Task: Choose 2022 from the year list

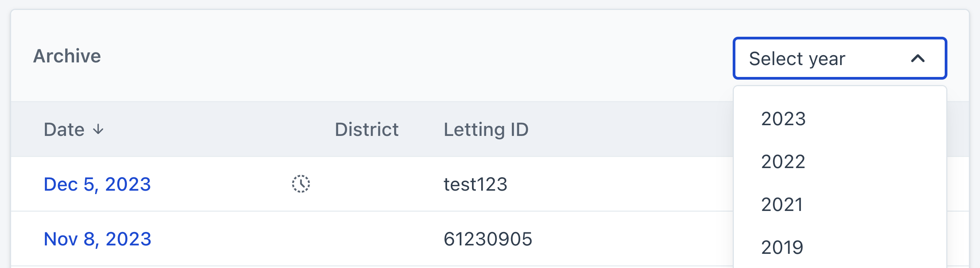Action: [783, 162]
